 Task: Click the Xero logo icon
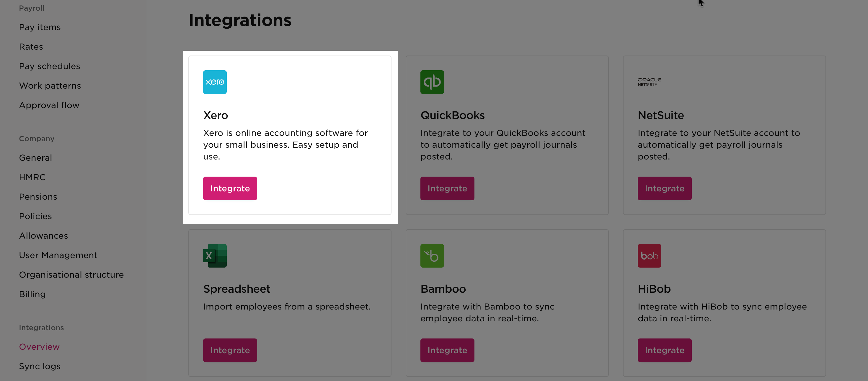[x=215, y=82]
